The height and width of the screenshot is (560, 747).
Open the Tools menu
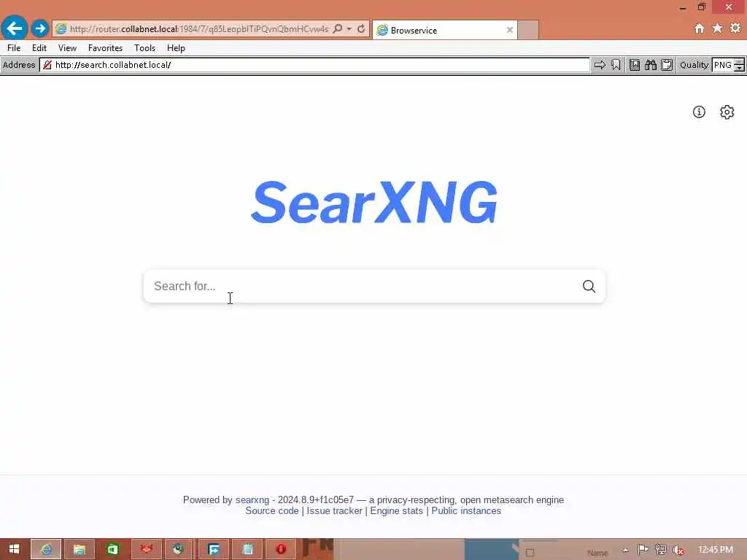(145, 48)
